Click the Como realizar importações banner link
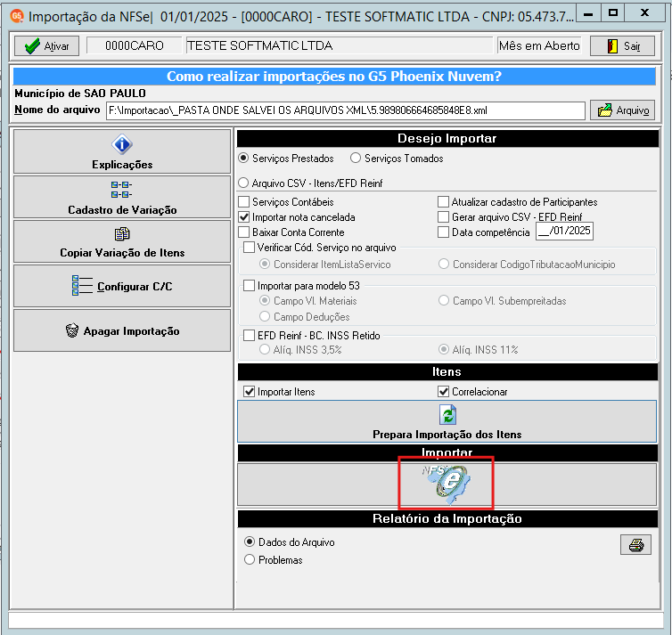672x635 pixels. pyautogui.click(x=334, y=77)
